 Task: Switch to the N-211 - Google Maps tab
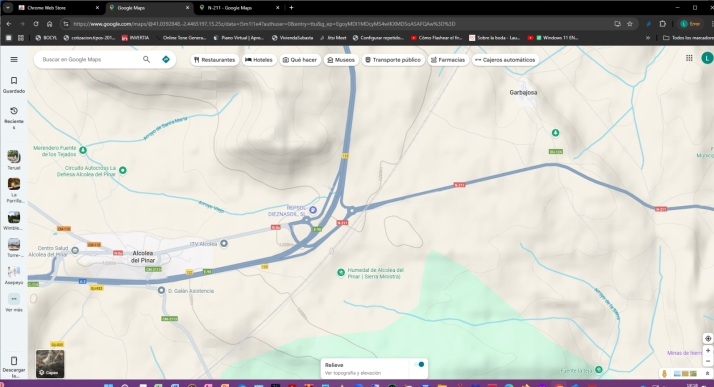[x=240, y=8]
